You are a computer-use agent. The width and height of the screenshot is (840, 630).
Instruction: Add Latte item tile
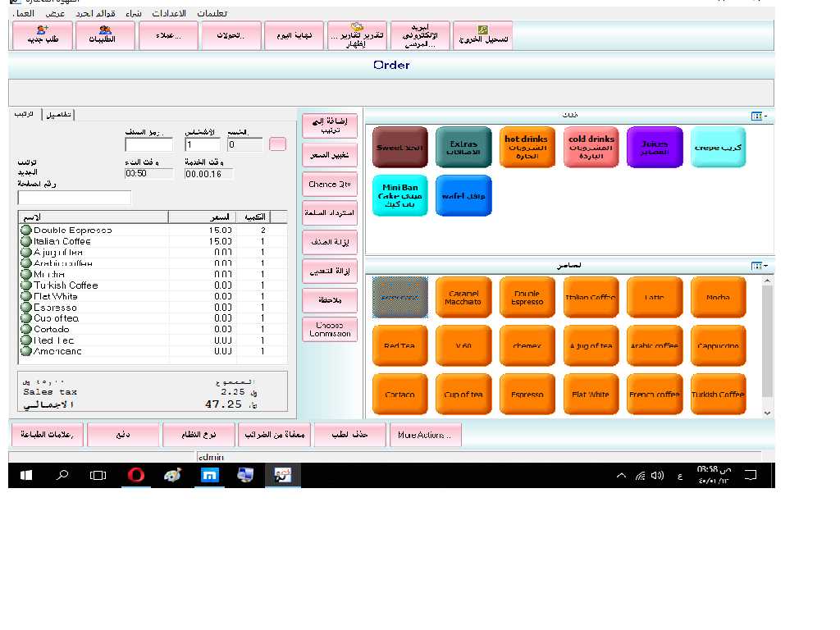655,297
